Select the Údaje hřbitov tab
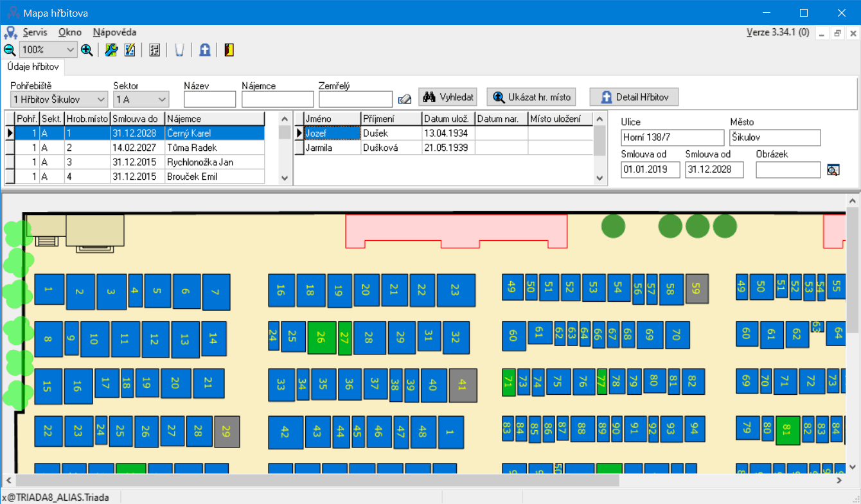The width and height of the screenshot is (861, 504). click(x=33, y=67)
